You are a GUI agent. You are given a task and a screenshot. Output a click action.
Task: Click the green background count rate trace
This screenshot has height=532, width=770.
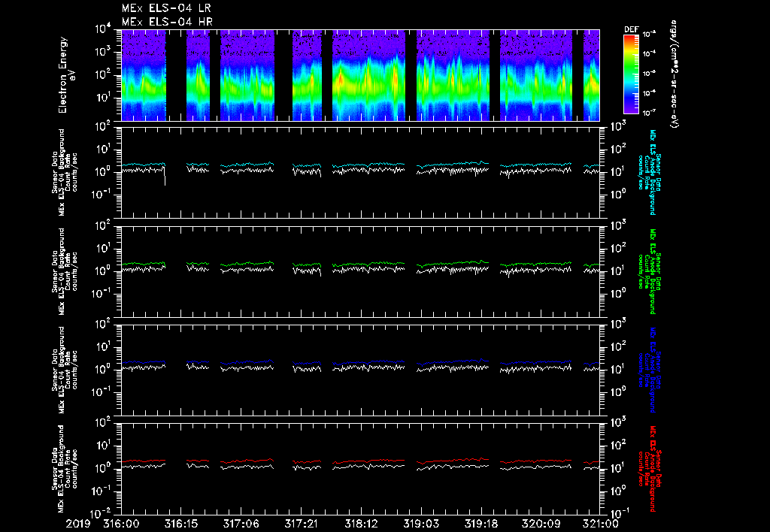[360, 264]
